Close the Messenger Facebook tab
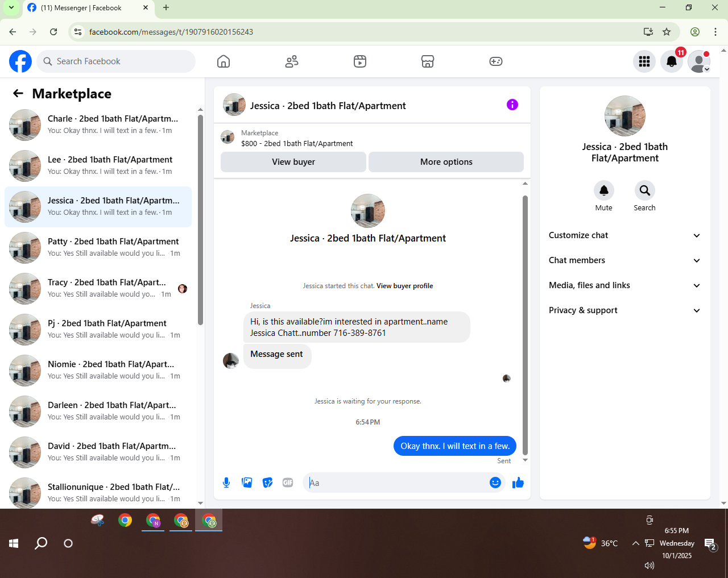This screenshot has height=578, width=728. pos(146,8)
